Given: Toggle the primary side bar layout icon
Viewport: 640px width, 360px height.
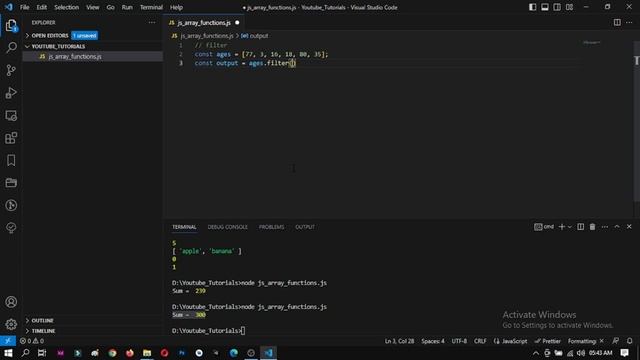Looking at the screenshot, I should point(533,7).
